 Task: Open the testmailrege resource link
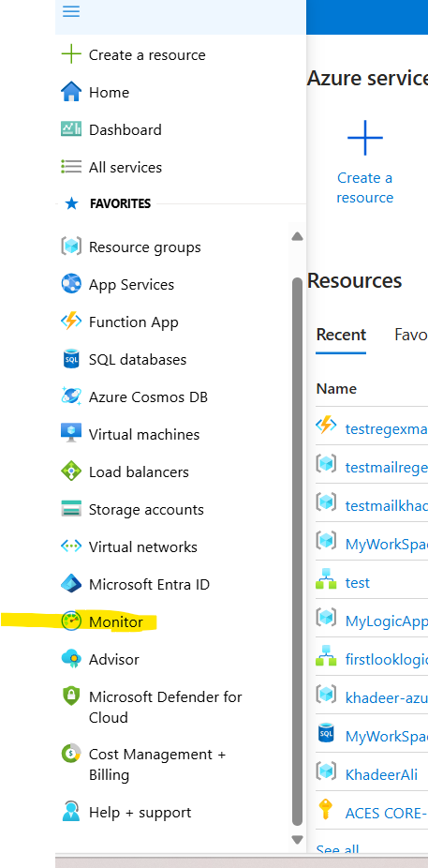pyautogui.click(x=386, y=467)
